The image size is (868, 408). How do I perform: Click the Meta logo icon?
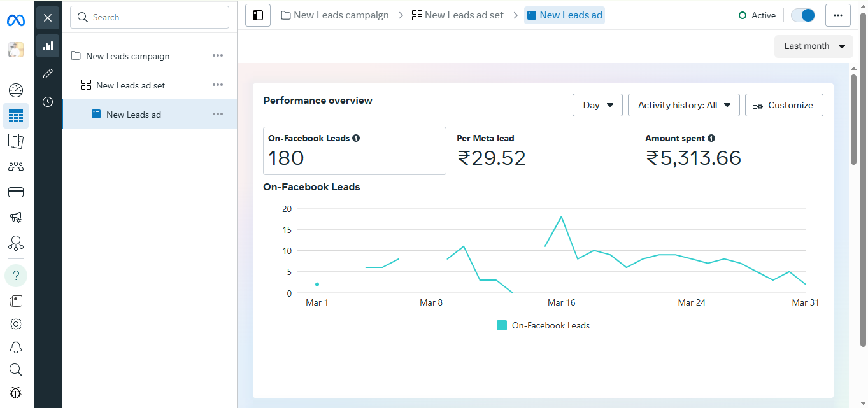[x=16, y=20]
